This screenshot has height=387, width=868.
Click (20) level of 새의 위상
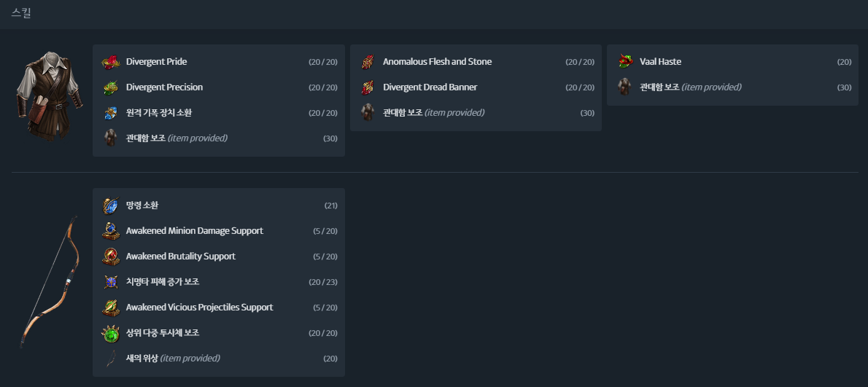[x=330, y=359]
